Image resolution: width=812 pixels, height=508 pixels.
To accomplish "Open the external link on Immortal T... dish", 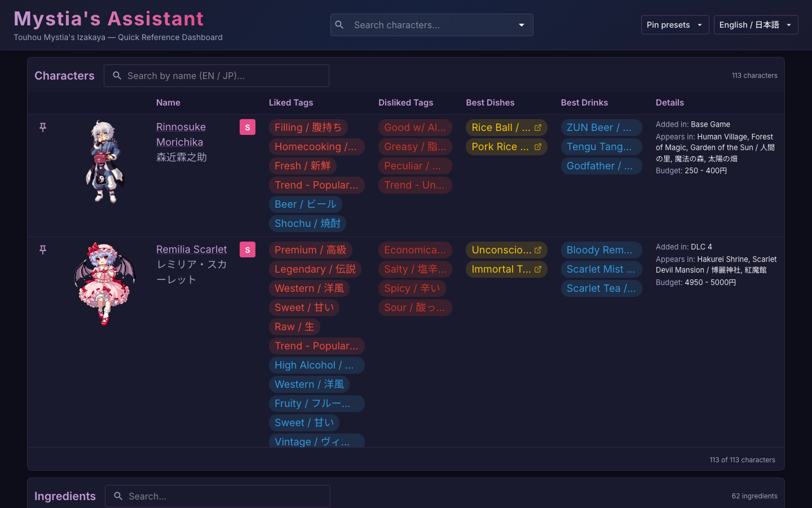I will tap(537, 269).
